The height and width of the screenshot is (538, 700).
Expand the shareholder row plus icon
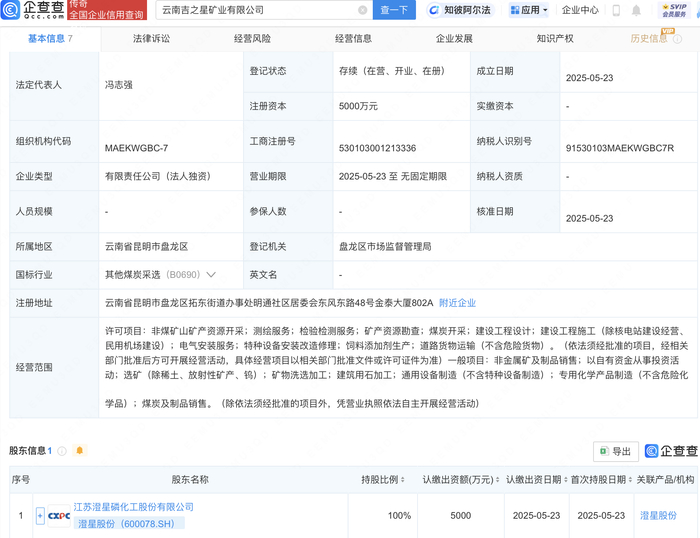pos(40,516)
